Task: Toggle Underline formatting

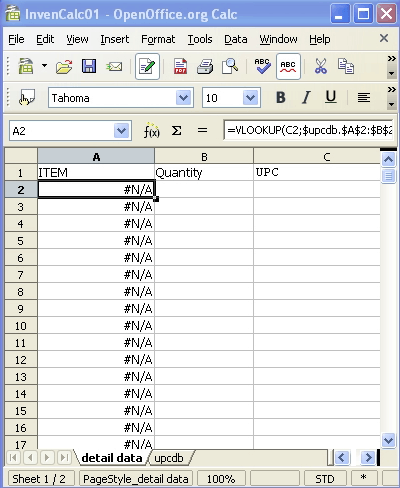Action: (331, 98)
